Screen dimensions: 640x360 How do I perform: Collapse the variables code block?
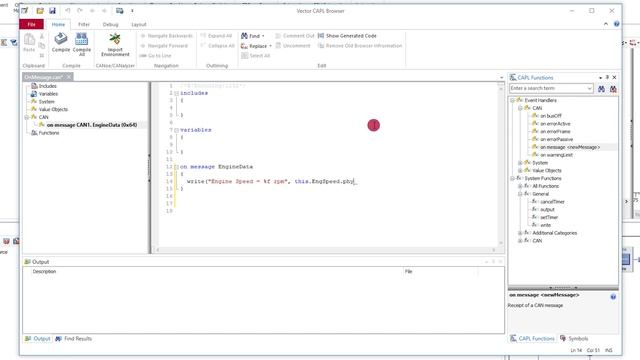176,130
